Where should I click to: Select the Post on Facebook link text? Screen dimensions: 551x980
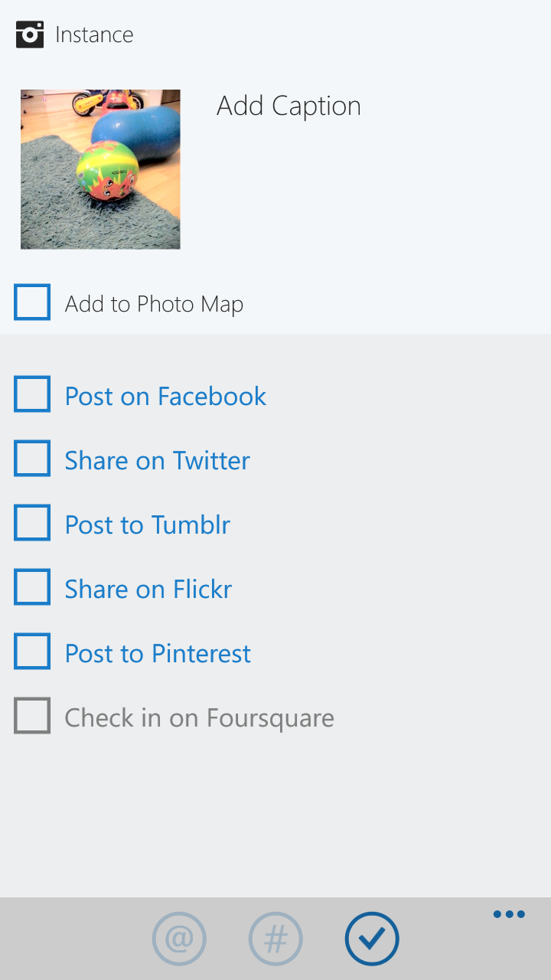(x=165, y=396)
